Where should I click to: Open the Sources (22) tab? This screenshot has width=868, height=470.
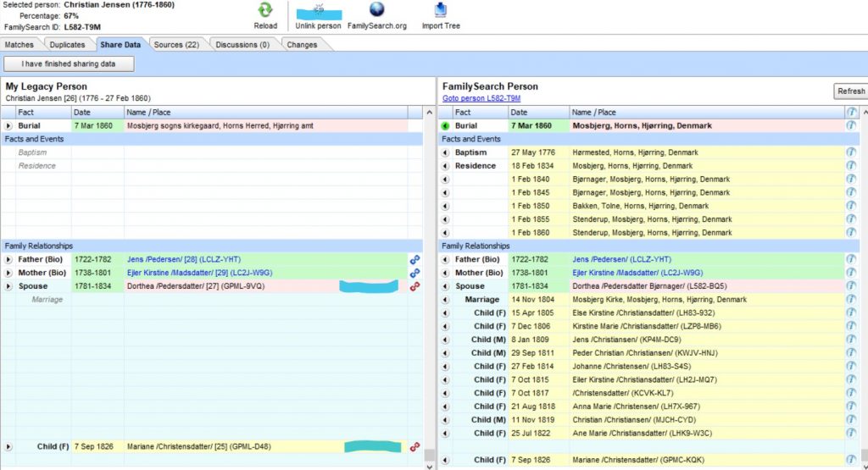click(x=176, y=45)
